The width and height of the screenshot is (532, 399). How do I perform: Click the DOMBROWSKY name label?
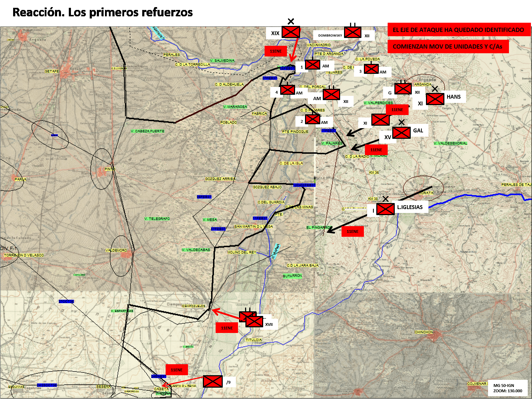pyautogui.click(x=330, y=35)
